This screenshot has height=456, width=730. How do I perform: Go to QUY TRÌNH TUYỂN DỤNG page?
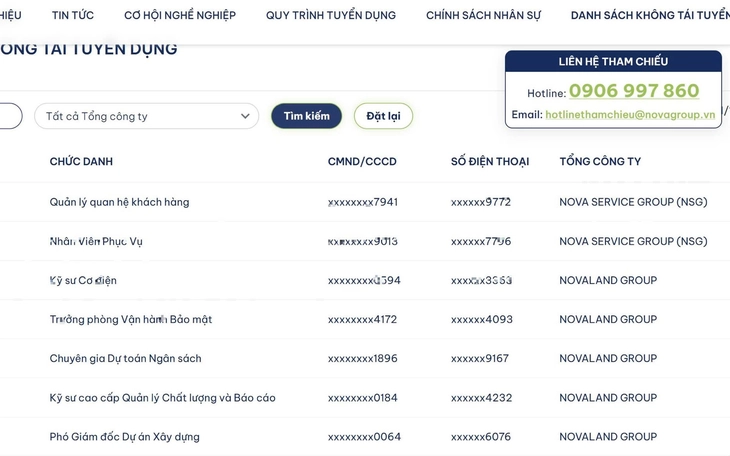tap(331, 15)
